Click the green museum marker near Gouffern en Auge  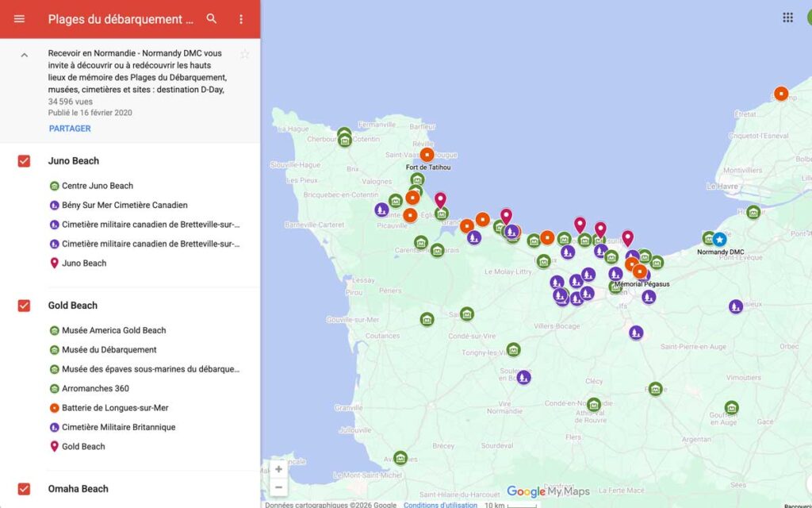731,408
